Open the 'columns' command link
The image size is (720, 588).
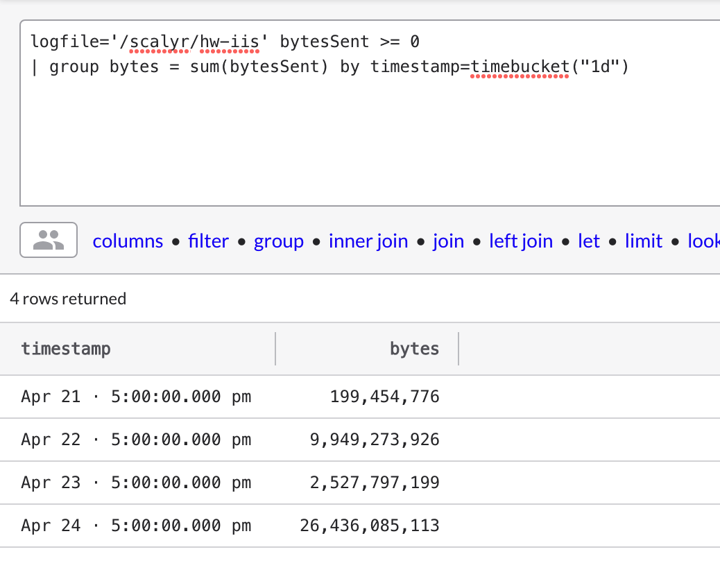click(x=128, y=241)
